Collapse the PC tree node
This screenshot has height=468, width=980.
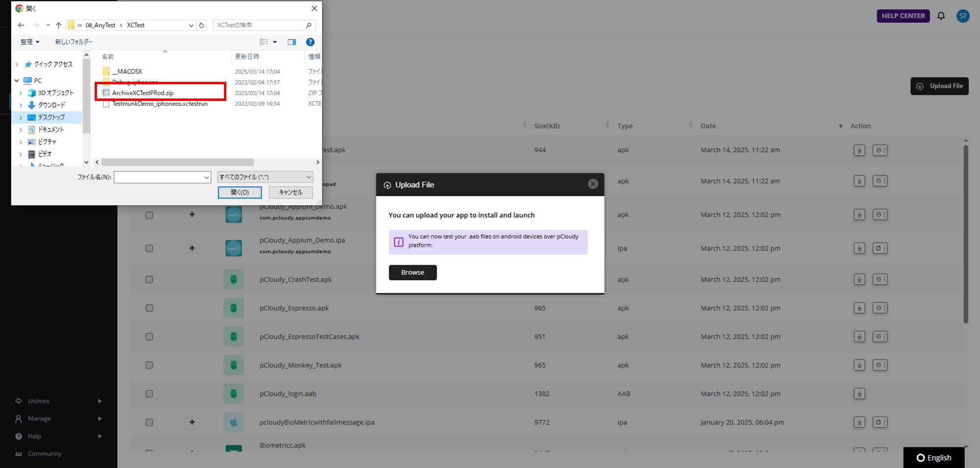click(17, 80)
